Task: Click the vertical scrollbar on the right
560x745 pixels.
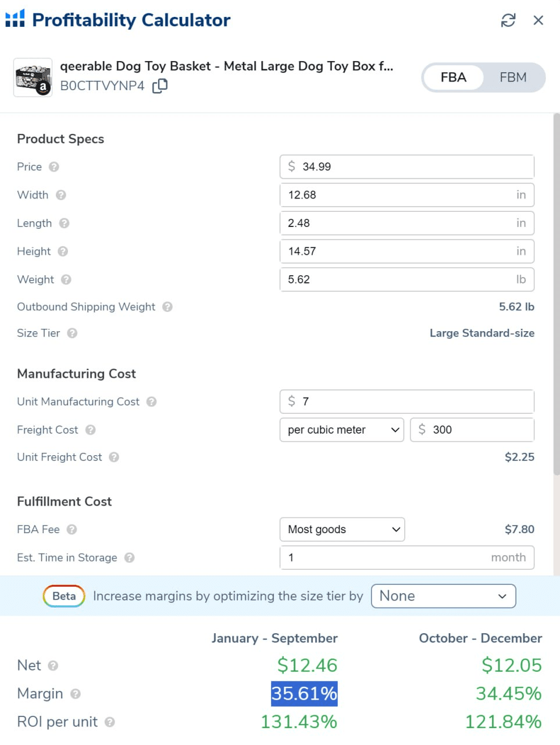Action: 556,291
